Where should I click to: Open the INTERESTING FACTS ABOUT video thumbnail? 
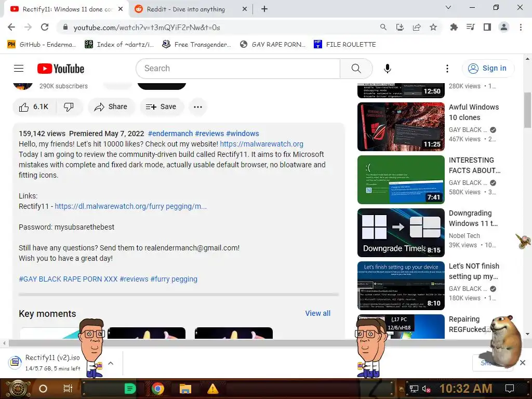[x=401, y=180]
